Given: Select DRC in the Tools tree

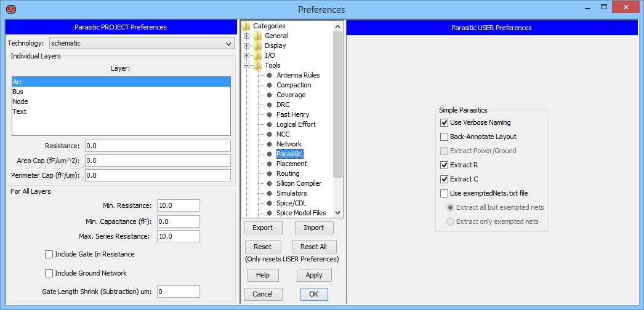Looking at the screenshot, I should 283,105.
